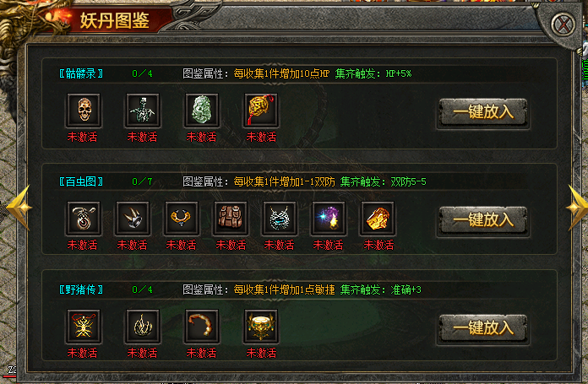Image resolution: width=588 pixels, height=384 pixels.
Task: Click 一键放入 button for 野猪传
Action: 483,328
